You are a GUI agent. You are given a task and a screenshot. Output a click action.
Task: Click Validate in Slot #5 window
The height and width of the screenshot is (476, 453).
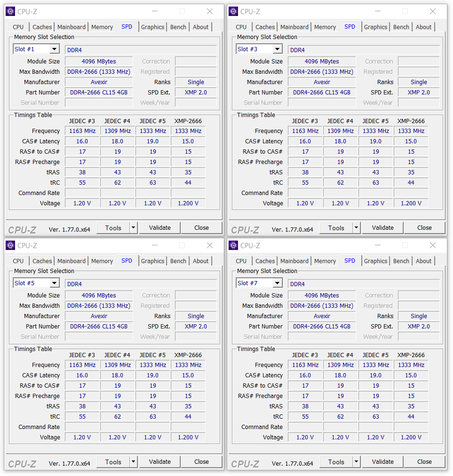click(160, 462)
